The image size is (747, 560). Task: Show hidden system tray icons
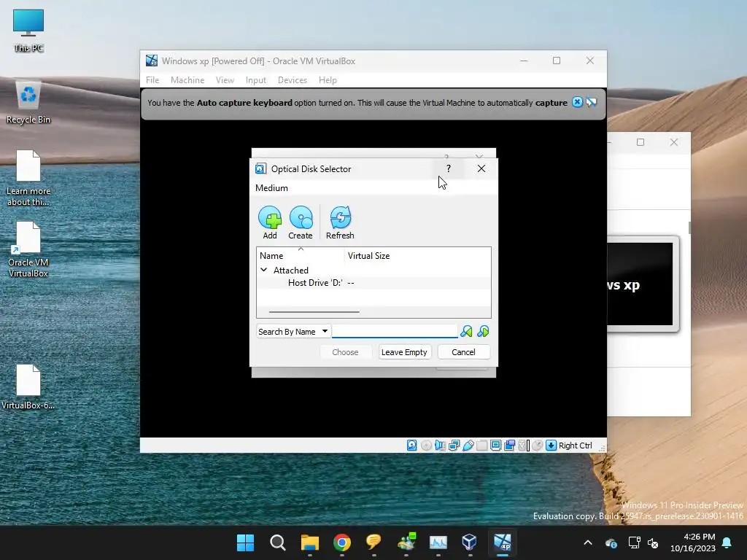pyautogui.click(x=588, y=542)
